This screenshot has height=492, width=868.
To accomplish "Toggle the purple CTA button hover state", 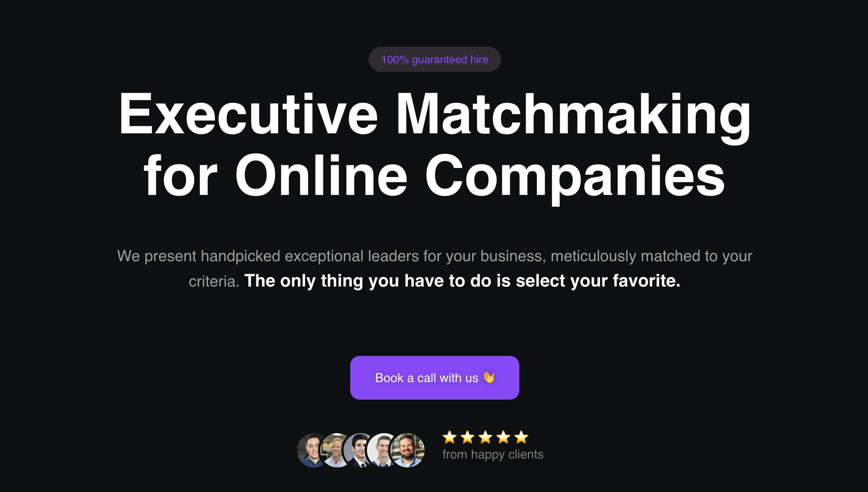I will tap(434, 377).
